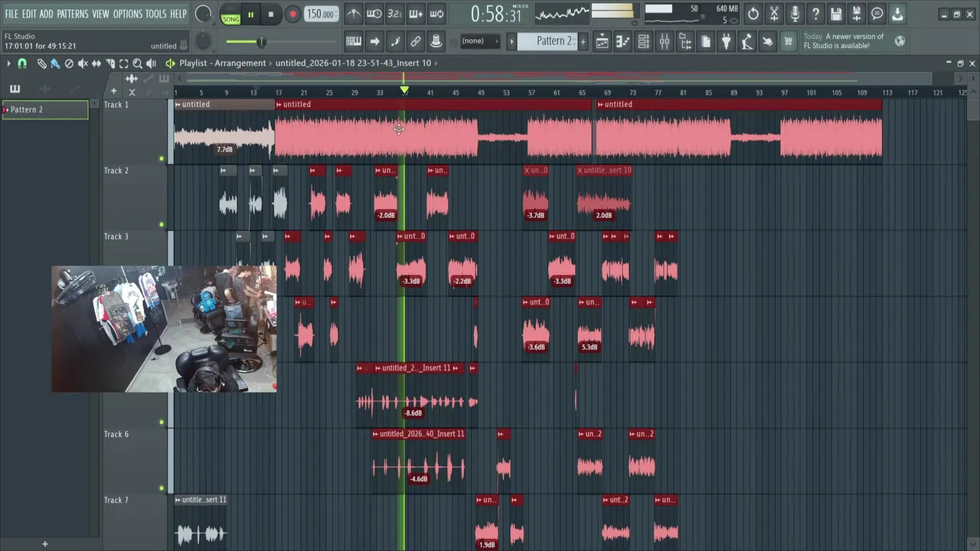This screenshot has width=980, height=551.
Task: Toggle the Track 6 mute LED
Action: [x=162, y=488]
